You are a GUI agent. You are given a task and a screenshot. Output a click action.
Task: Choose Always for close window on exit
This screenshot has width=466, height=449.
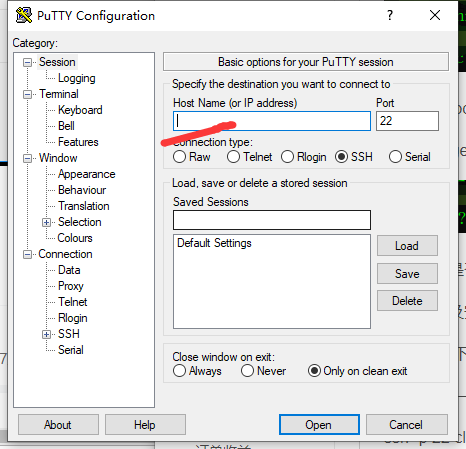coord(179,371)
